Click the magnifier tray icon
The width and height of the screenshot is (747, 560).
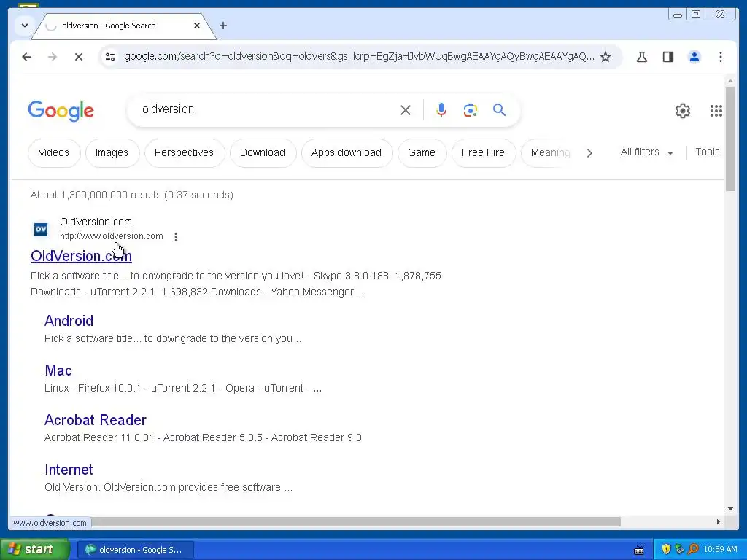(x=693, y=550)
